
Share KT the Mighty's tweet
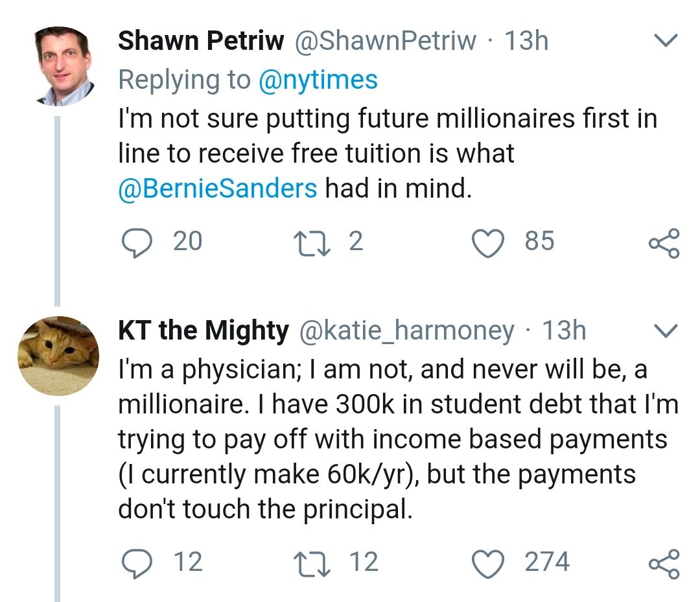click(664, 564)
